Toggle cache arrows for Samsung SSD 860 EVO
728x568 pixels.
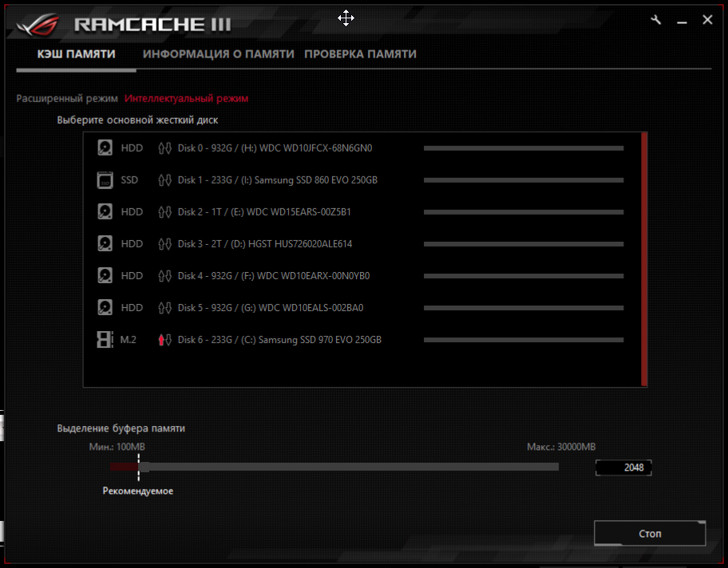pos(164,180)
